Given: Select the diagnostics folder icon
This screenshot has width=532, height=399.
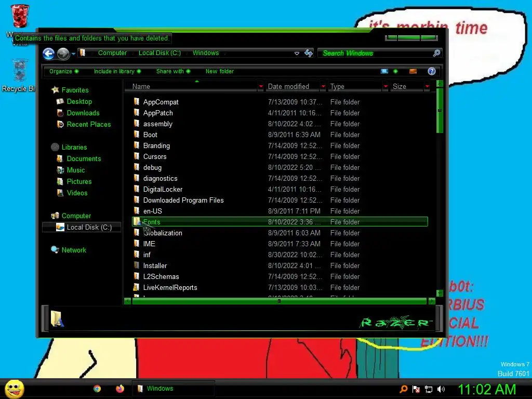Looking at the screenshot, I should 137,178.
